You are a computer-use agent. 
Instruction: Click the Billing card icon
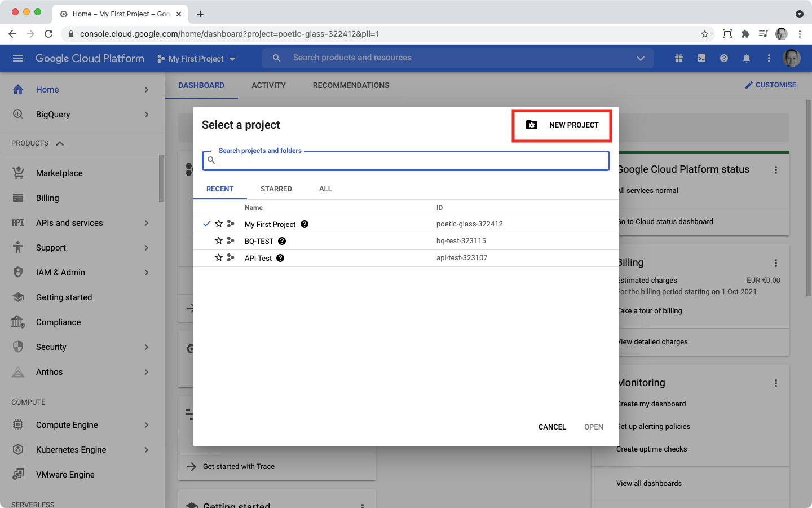coord(18,198)
